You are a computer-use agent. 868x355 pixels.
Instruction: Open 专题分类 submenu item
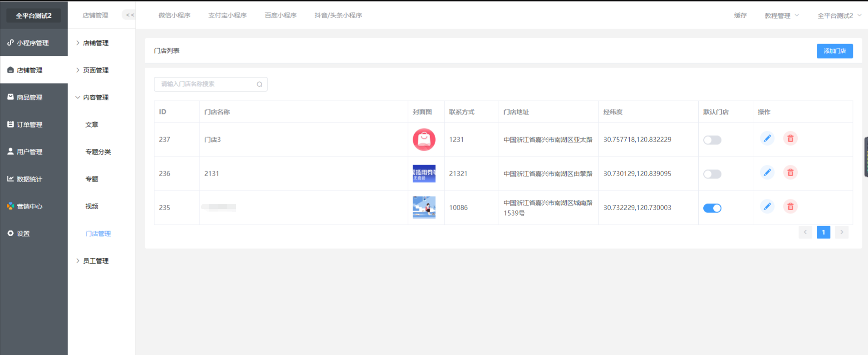pyautogui.click(x=98, y=152)
